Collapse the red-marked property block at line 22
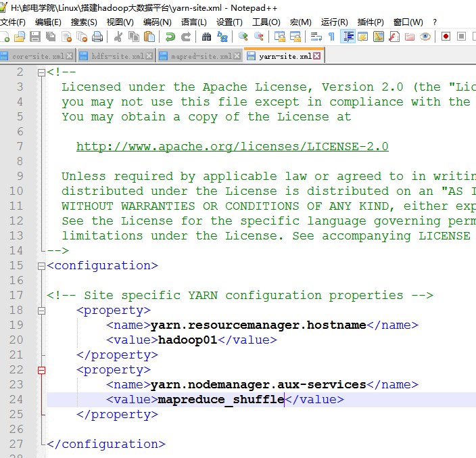This screenshot has width=476, height=458. [42, 371]
